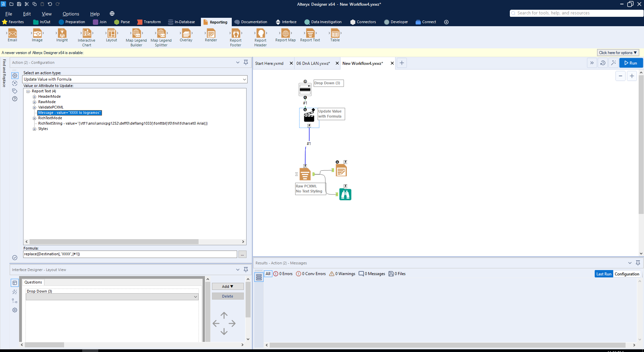Run the workflow

coord(631,63)
